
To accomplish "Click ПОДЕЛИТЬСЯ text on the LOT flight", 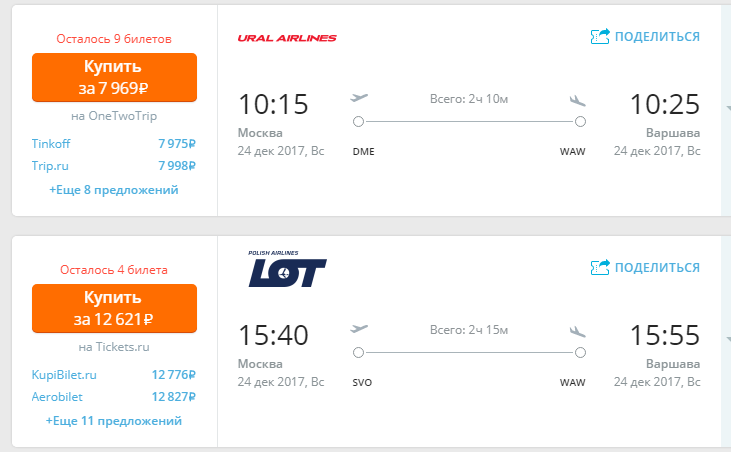I will 657,267.
